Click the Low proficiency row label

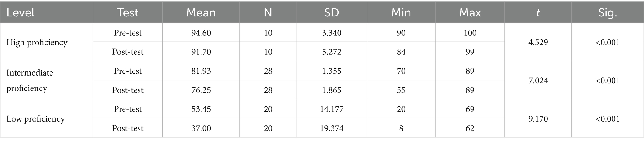(36, 119)
